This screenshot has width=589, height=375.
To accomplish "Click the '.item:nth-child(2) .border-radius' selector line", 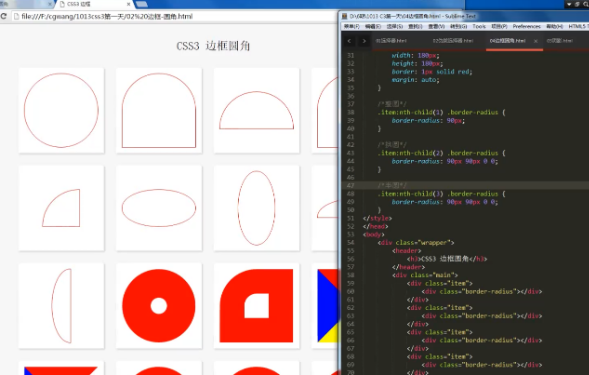I will pos(441,153).
